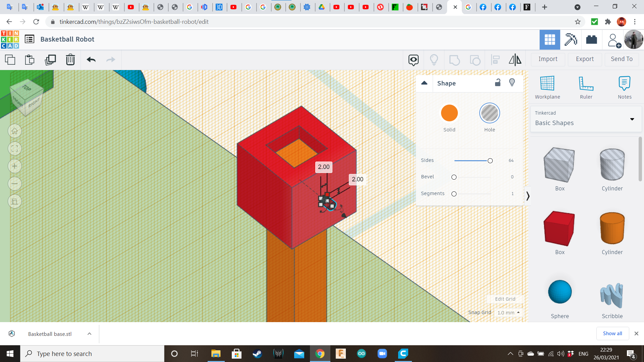This screenshot has width=644, height=362.
Task: Set the shape to Hole
Action: (x=489, y=113)
